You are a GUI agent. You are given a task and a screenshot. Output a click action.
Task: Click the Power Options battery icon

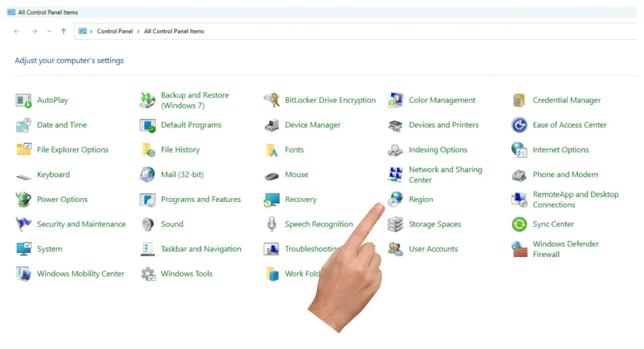[x=23, y=199]
